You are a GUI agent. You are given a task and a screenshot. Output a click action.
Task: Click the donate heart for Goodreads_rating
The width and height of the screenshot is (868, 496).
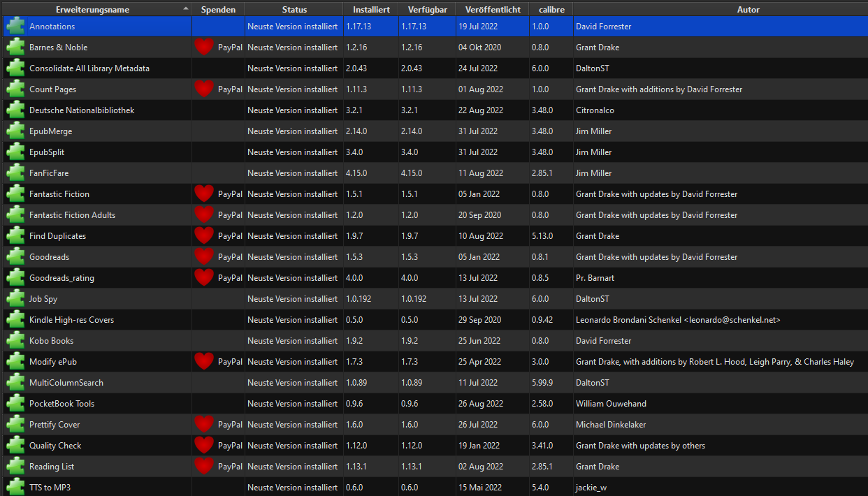204,278
